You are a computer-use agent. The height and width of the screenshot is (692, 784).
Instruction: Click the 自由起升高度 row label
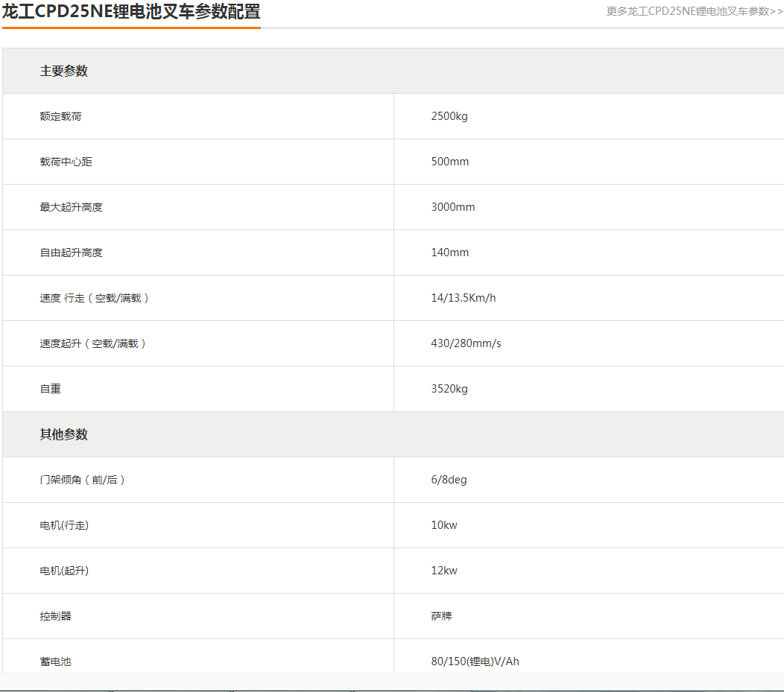[x=72, y=253]
